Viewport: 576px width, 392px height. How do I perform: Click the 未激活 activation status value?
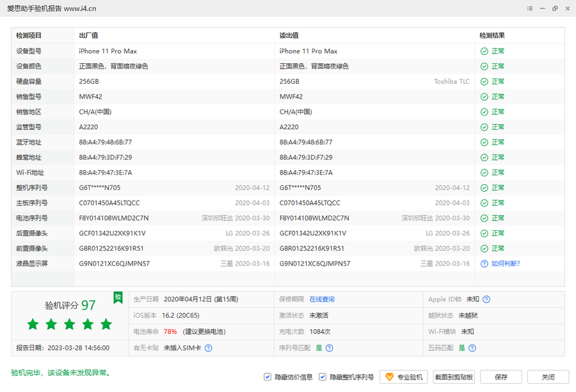(x=319, y=316)
